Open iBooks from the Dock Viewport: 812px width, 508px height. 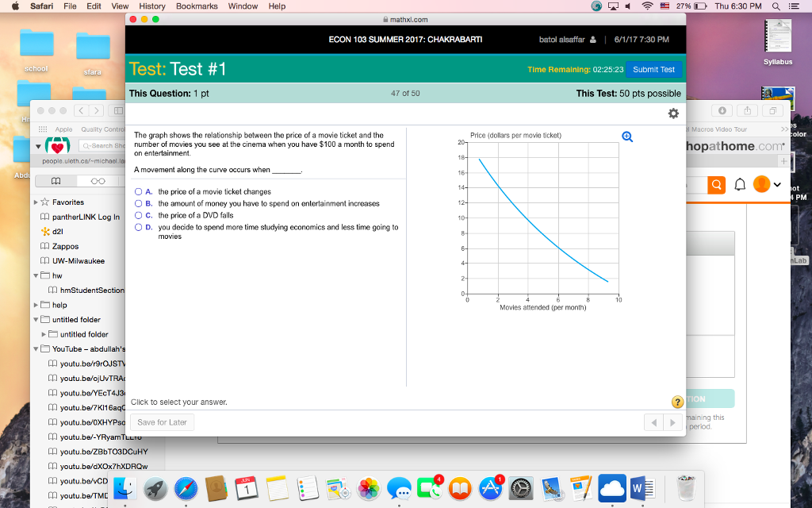click(460, 488)
